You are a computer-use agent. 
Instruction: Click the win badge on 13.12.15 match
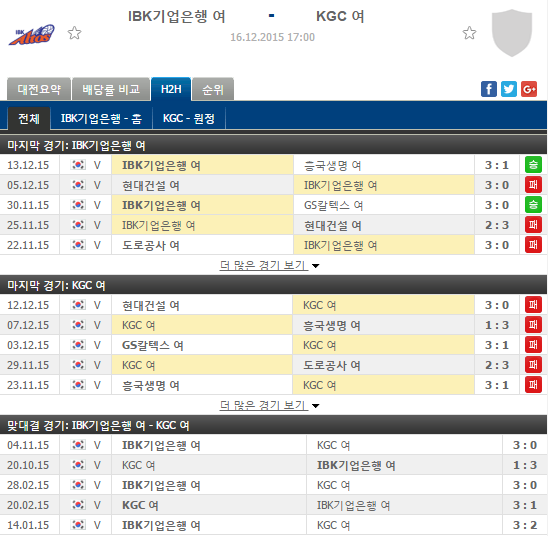pos(533,165)
